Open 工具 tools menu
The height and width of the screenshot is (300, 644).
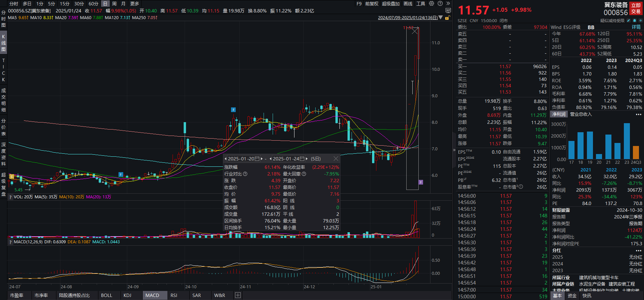coord(421,4)
